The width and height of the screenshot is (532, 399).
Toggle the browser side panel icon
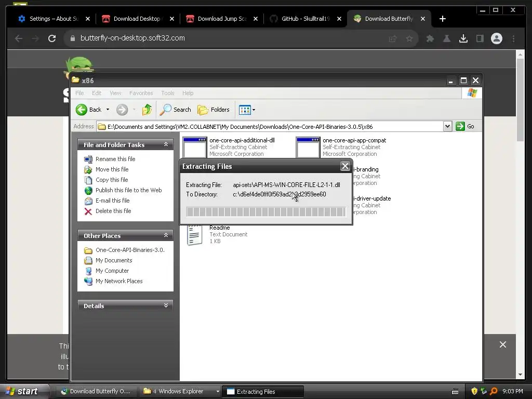point(480,38)
